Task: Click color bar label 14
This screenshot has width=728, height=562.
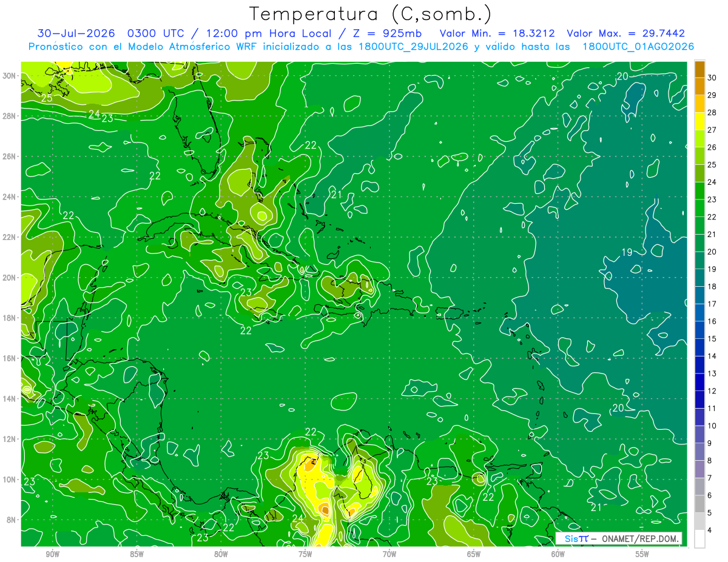Action: tap(712, 356)
